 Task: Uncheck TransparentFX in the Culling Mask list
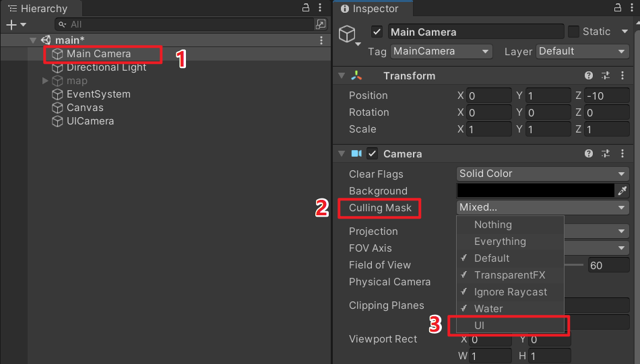(510, 275)
